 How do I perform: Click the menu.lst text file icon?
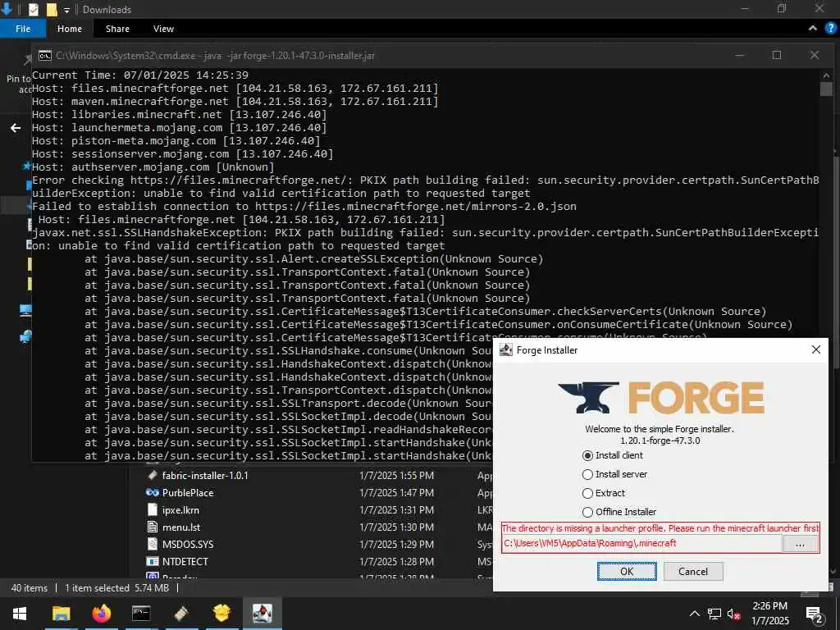pyautogui.click(x=152, y=527)
